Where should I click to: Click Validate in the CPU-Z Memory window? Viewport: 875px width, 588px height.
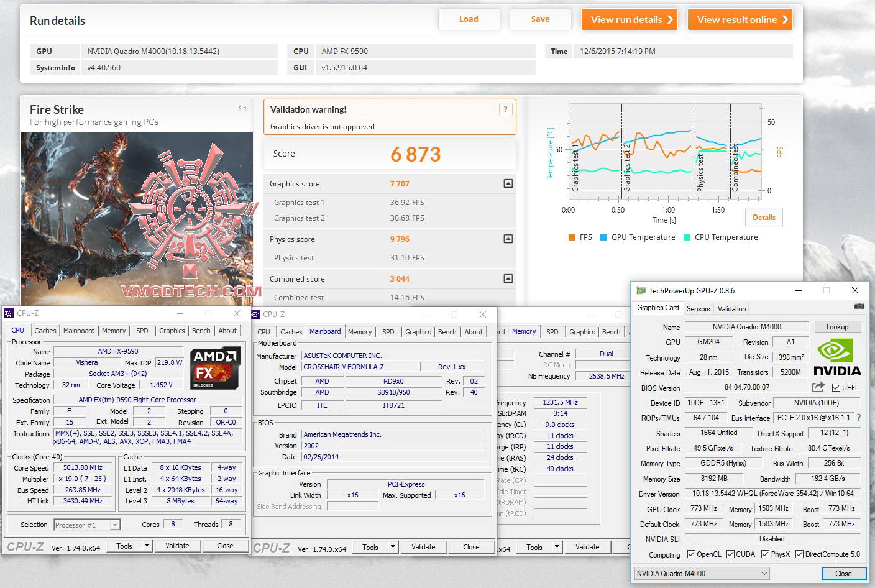point(587,547)
